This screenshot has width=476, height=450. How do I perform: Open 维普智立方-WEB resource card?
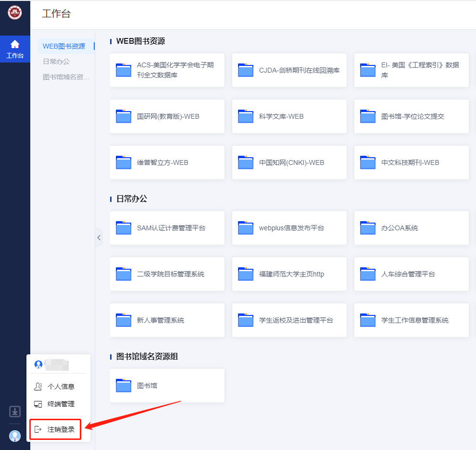coord(167,162)
